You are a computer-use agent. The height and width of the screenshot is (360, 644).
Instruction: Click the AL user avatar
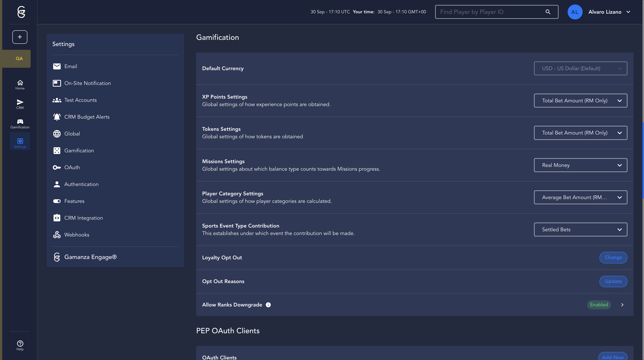(575, 12)
